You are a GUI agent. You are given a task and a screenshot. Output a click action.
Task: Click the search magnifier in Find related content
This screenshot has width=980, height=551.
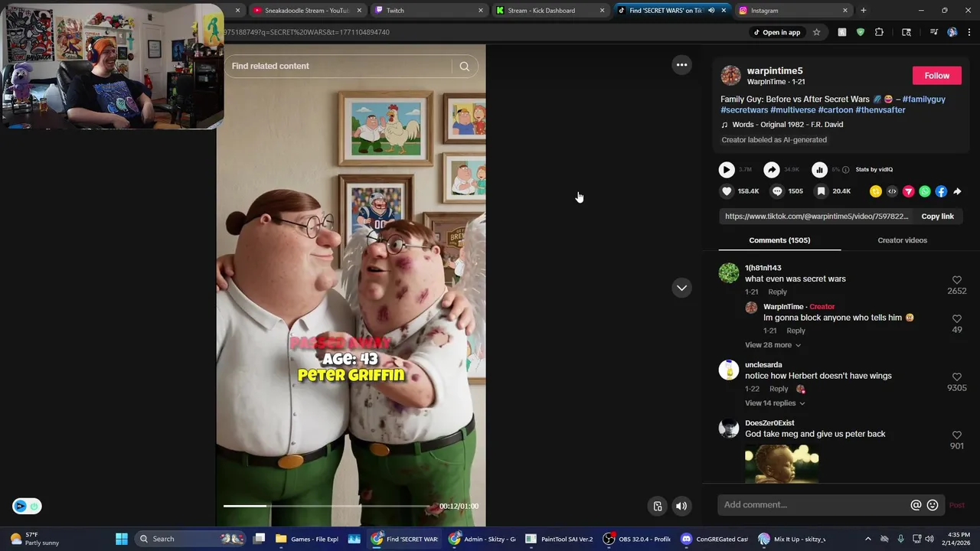click(464, 67)
